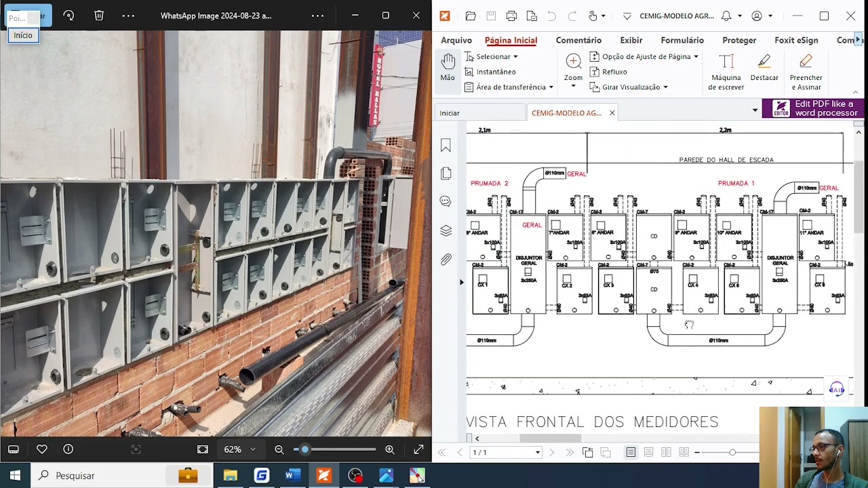Expand Girar Visualização dropdown
The image size is (868, 488).
(x=665, y=87)
